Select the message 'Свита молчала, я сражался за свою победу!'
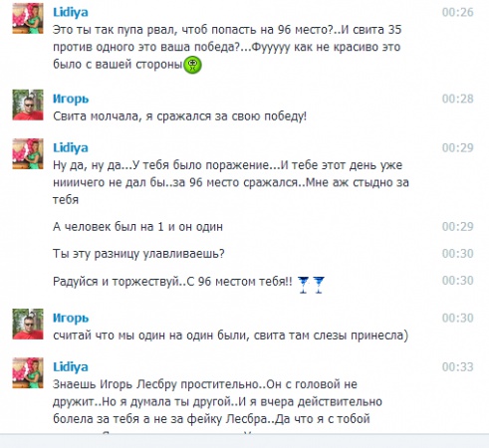Image resolution: width=489 pixels, height=448 pixels. 179,116
